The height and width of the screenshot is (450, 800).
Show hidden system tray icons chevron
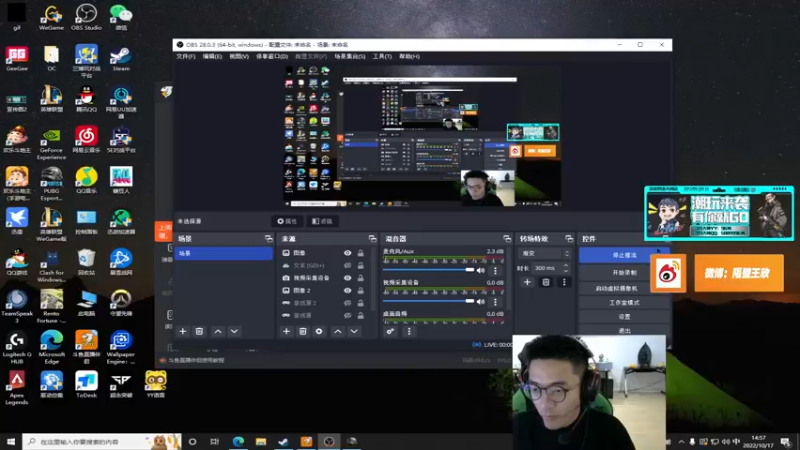(681, 442)
